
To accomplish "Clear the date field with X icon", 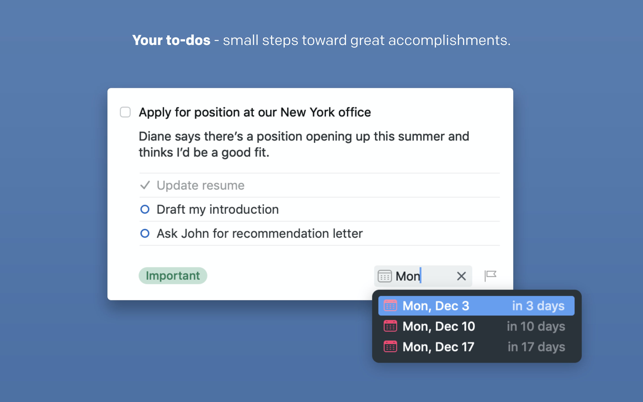I will (x=461, y=276).
